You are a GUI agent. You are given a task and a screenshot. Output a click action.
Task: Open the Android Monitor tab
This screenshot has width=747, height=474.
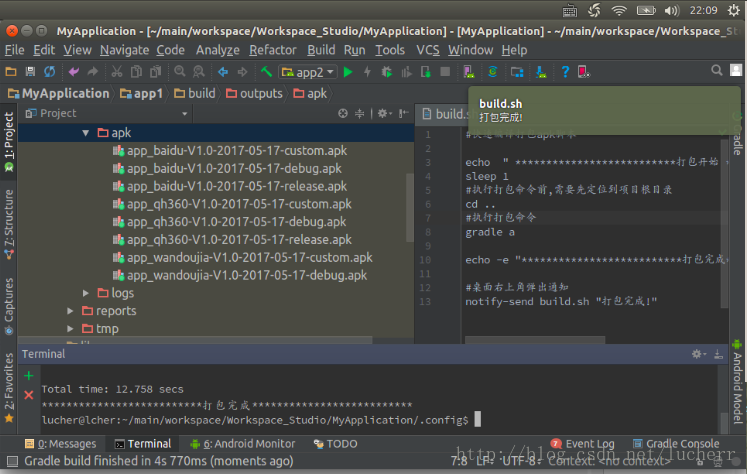[243, 444]
